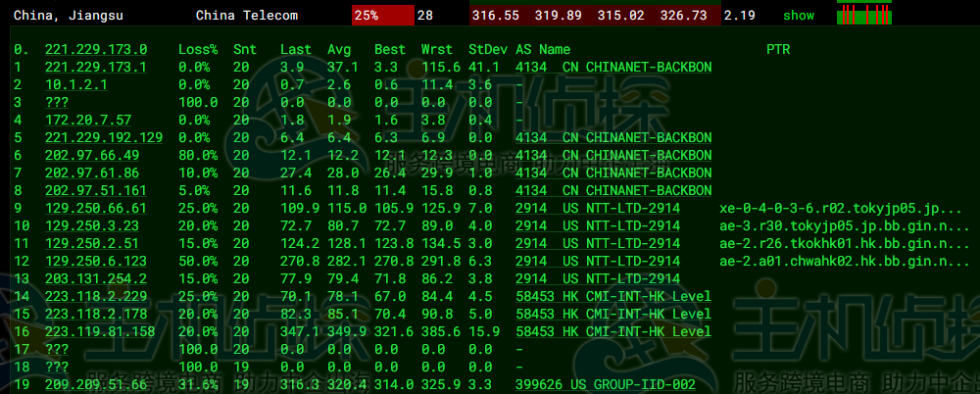The height and width of the screenshot is (394, 980).
Task: Open the AS 4134 CHINANET-BACKBON link in hop 5
Action: [613, 137]
